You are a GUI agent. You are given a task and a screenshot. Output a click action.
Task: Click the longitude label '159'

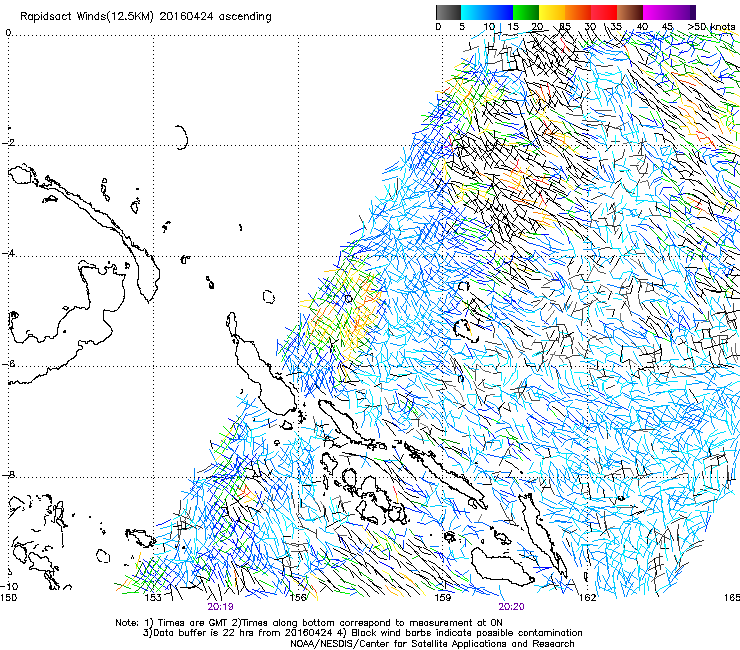442,598
